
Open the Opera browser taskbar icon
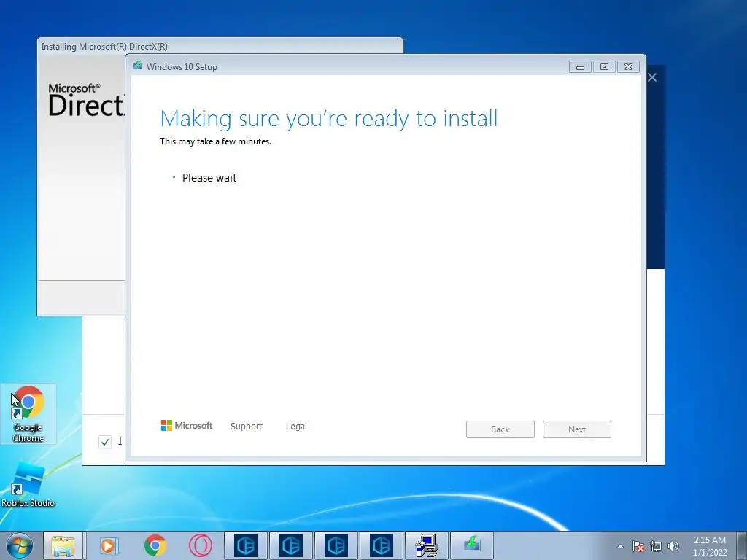[x=200, y=545]
